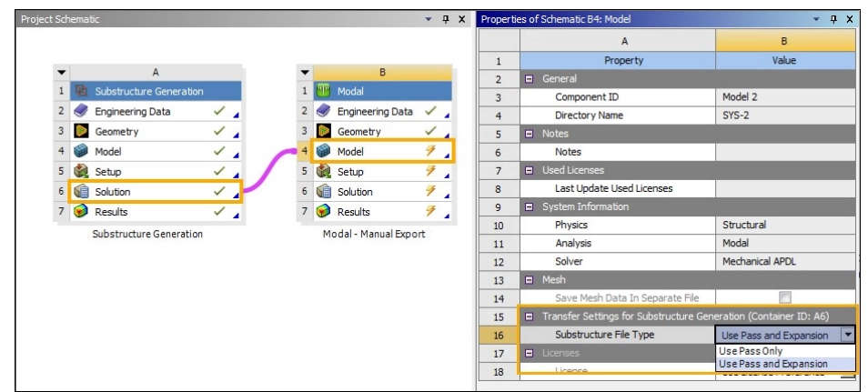
Task: Open system B dropdown menu arrow
Action: 303,72
